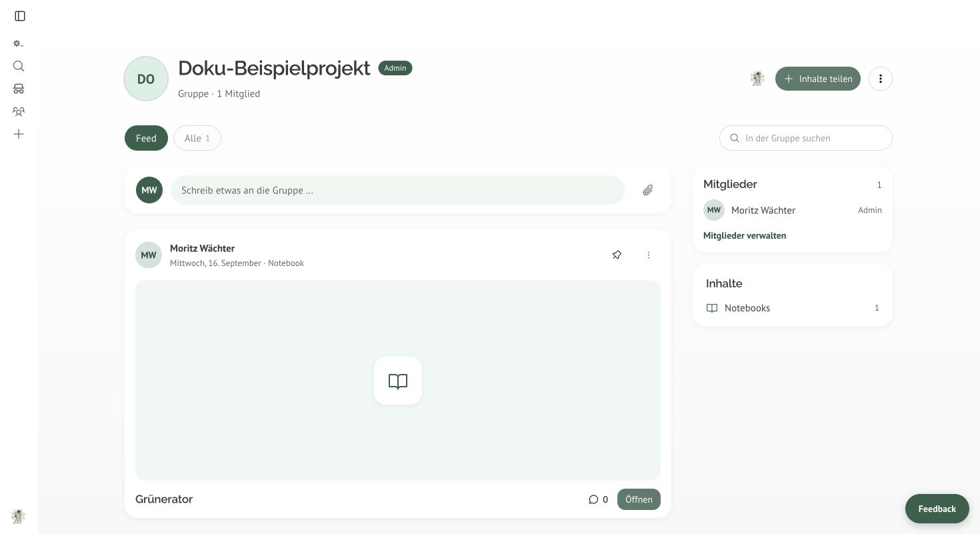This screenshot has width=980, height=534.
Task: Open the post's three-dot options menu
Action: tap(649, 255)
